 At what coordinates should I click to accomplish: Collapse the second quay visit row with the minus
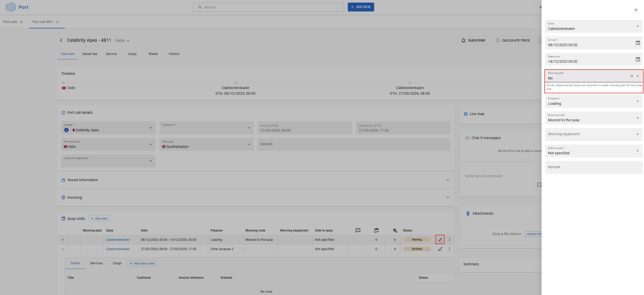[63, 249]
